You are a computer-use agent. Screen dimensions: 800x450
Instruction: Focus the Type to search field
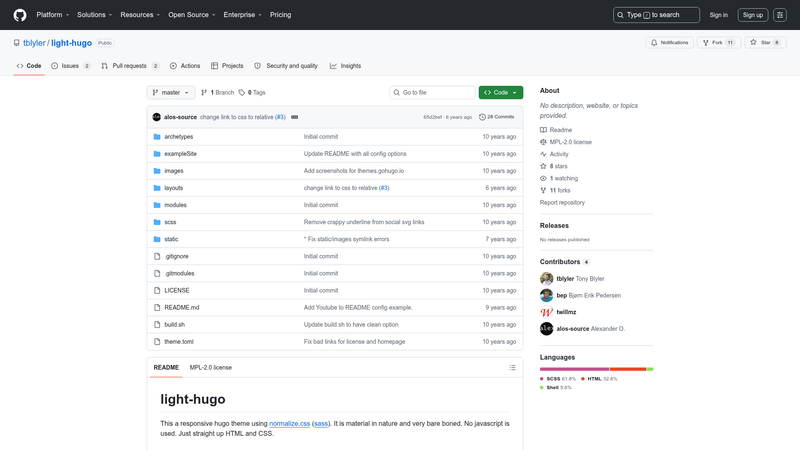[x=656, y=15]
